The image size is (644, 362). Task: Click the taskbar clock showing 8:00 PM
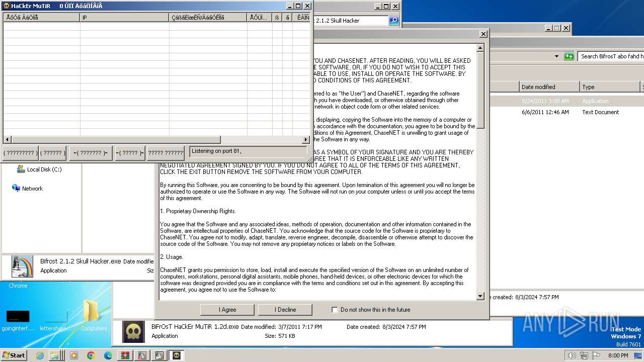click(x=617, y=355)
